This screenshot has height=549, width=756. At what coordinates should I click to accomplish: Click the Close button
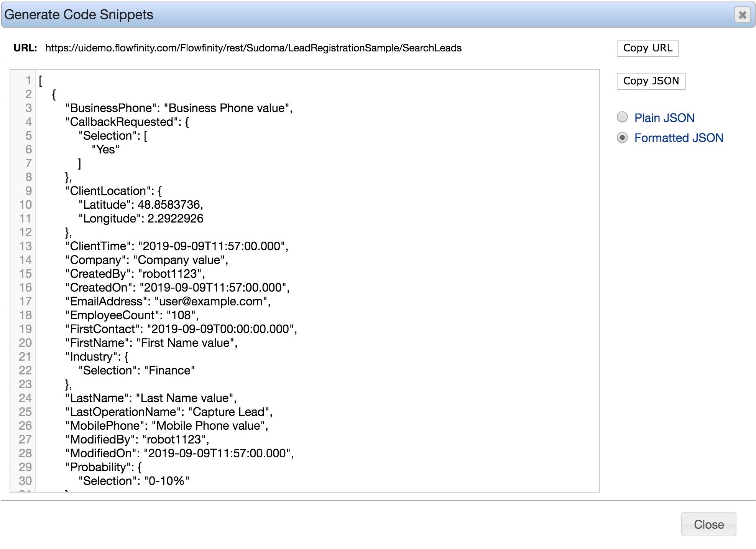(x=708, y=524)
